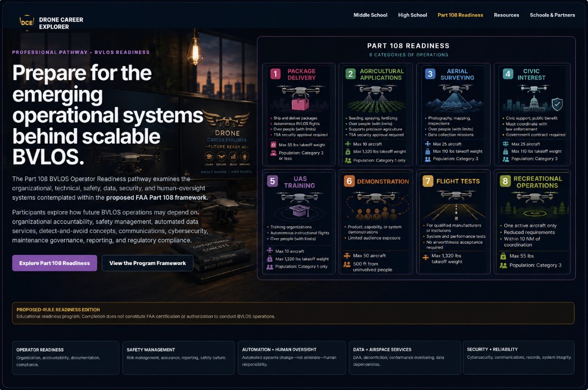Click the people icon beside 500 ft from uninvolved people
This screenshot has height=390, width=588.
[347, 264]
